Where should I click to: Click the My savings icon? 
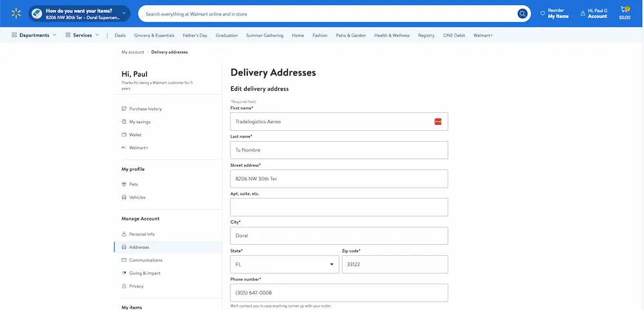(x=124, y=122)
